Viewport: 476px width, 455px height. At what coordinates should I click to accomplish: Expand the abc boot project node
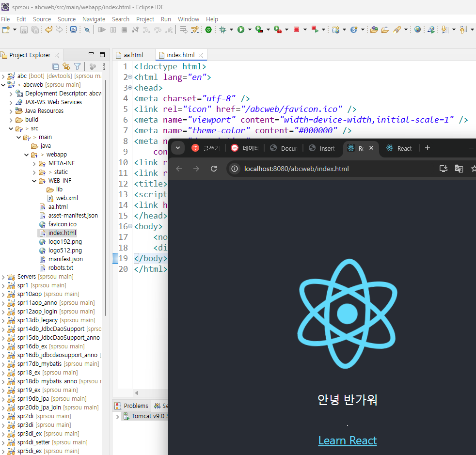pyautogui.click(x=3, y=76)
